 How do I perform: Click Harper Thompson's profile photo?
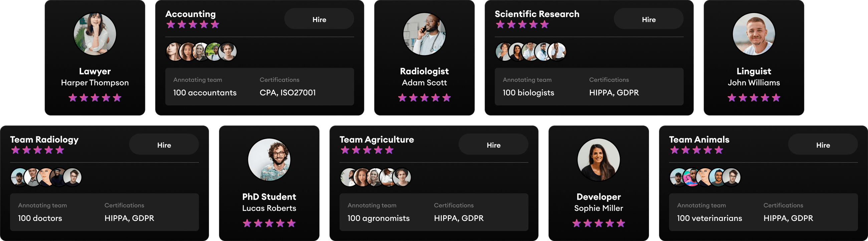[x=95, y=34]
